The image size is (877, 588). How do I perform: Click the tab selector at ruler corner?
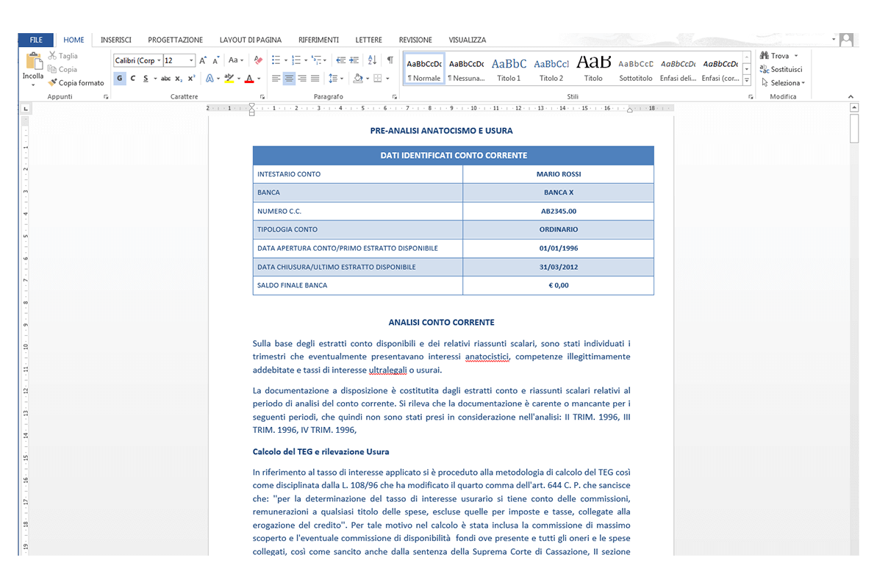[25, 109]
